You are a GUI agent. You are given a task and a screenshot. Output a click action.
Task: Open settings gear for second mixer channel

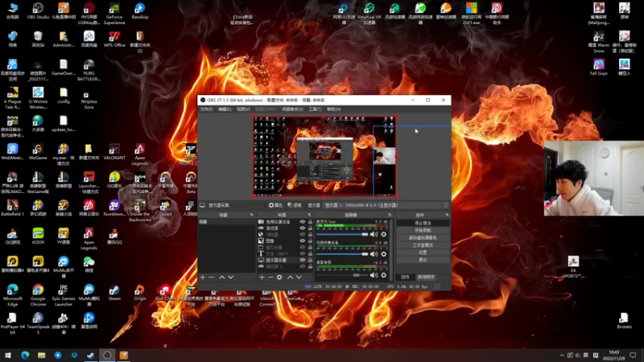(383, 255)
